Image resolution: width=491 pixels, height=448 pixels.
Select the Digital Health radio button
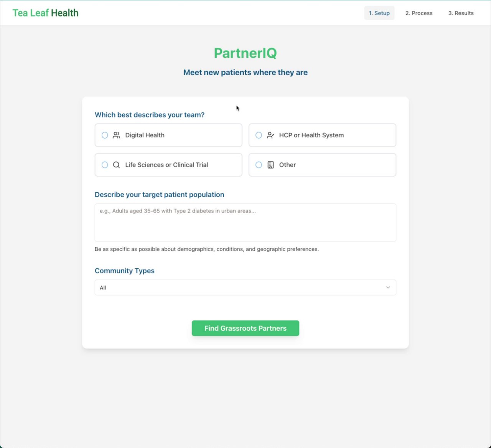point(105,135)
